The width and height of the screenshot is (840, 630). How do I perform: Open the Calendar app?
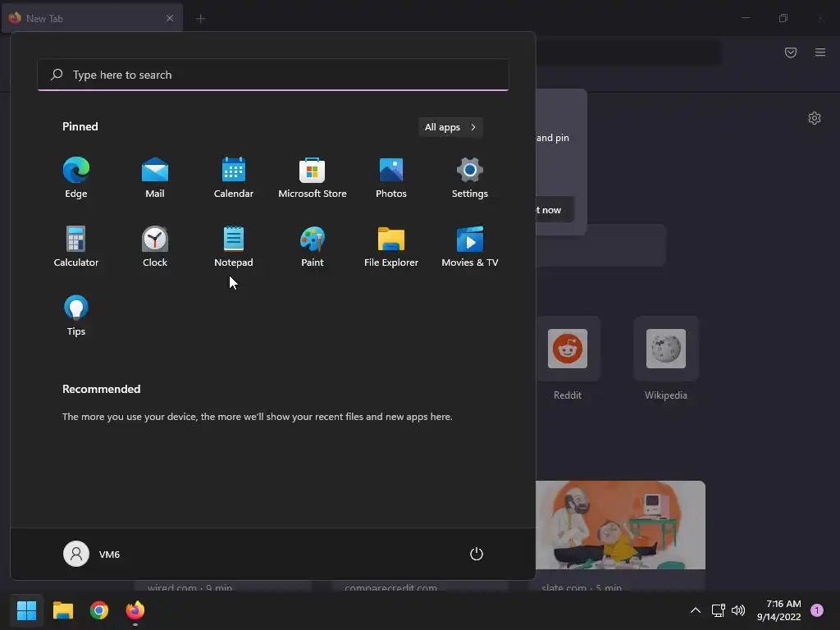click(234, 178)
